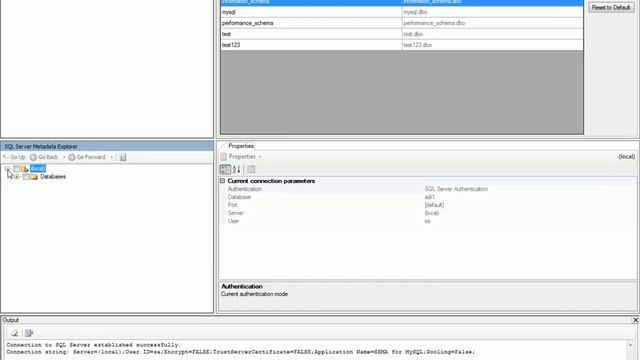Clear the Output panel using eraser icon
The height and width of the screenshot is (360, 640).
[15, 333]
